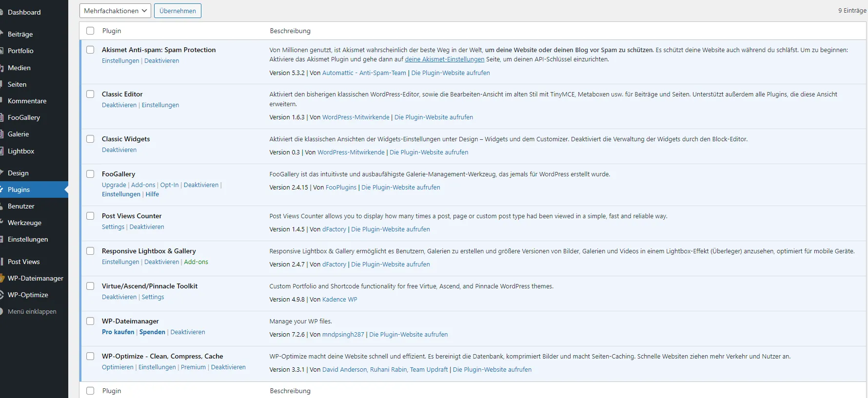The image size is (868, 398).
Task: Click FooGallery's Opt-In link
Action: 169,185
